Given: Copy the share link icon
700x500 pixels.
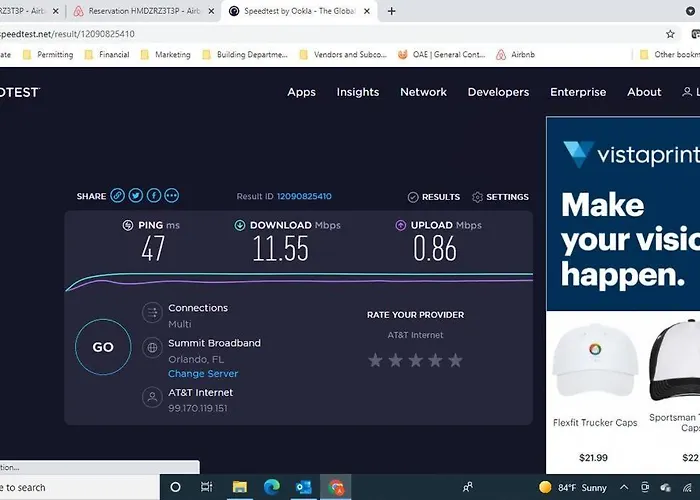Looking at the screenshot, I should pyautogui.click(x=117, y=196).
